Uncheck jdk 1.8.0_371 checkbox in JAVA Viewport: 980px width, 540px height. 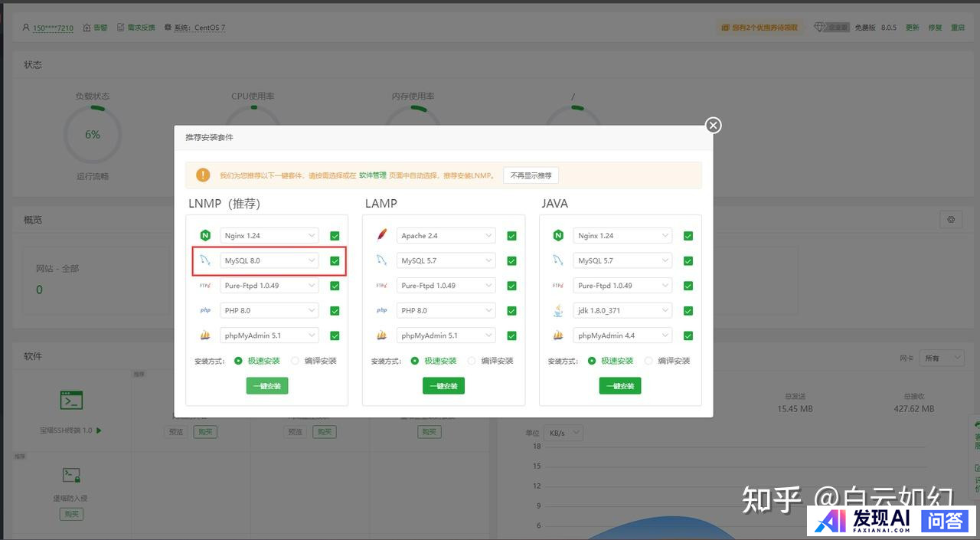coord(688,311)
